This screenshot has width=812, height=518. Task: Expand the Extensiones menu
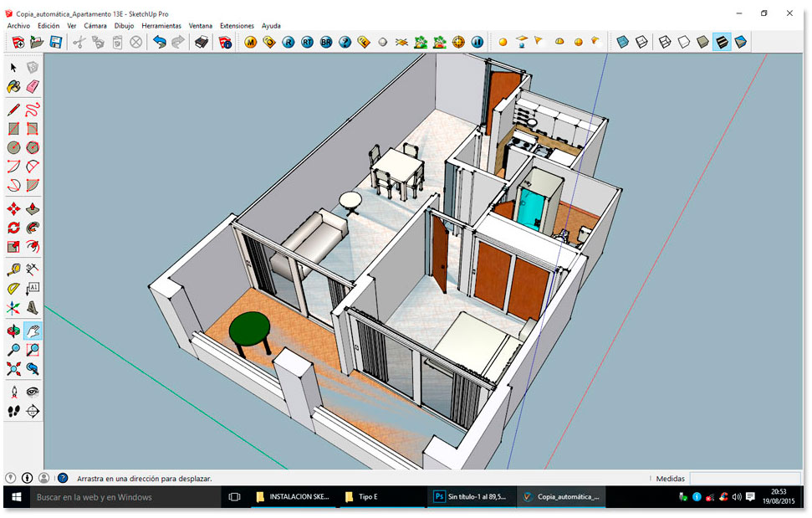(237, 25)
